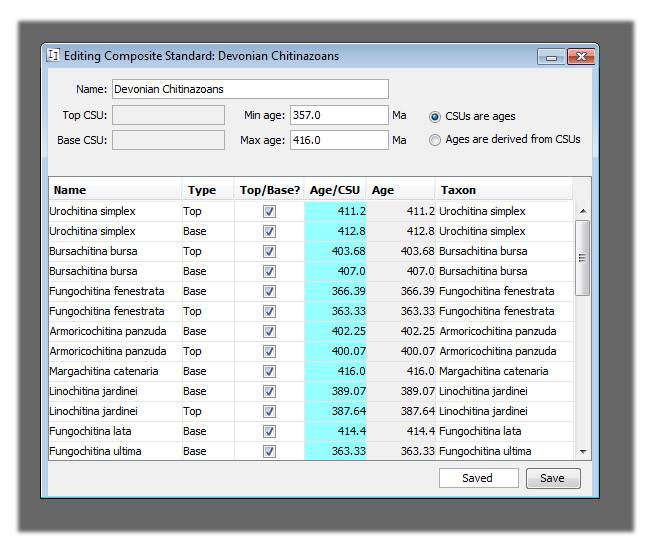
Task: Minimize the Editing Composite Standard window
Action: 551,57
